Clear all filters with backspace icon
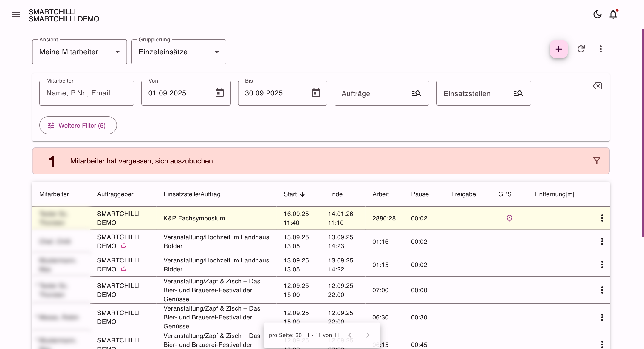Image resolution: width=644 pixels, height=349 pixels. (x=597, y=86)
